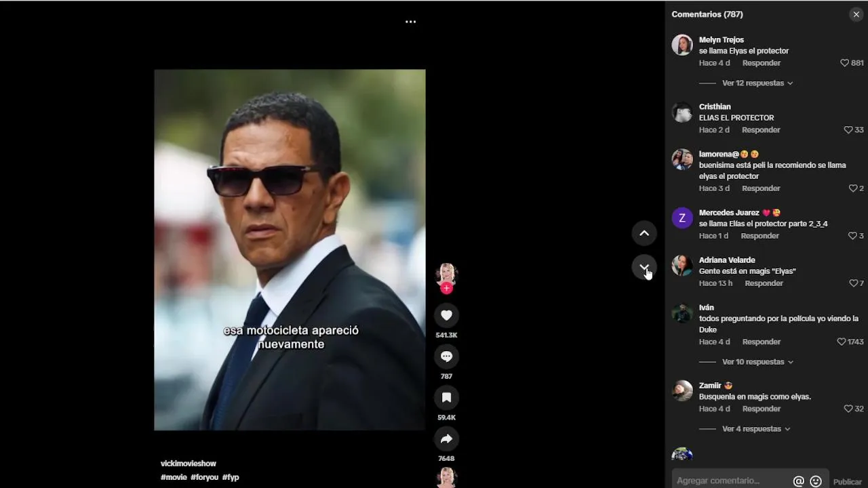Reply to Melyn Trejos's comment
The image size is (868, 488).
click(761, 63)
